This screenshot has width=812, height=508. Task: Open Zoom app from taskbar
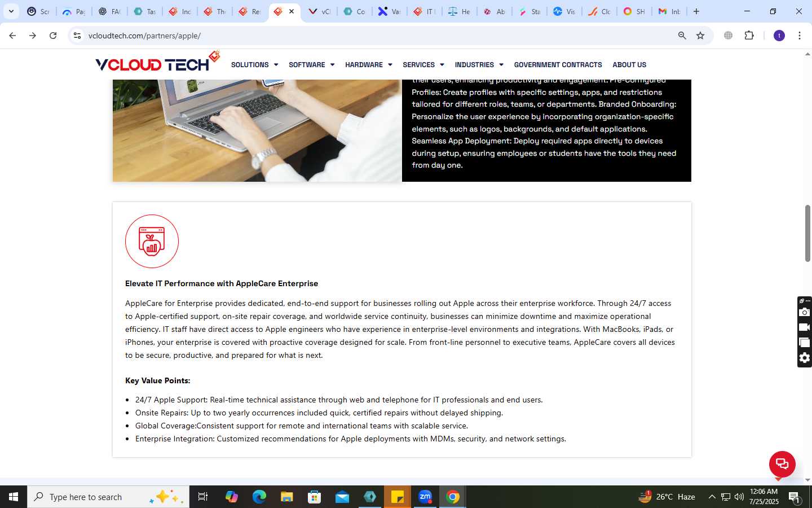(x=425, y=497)
